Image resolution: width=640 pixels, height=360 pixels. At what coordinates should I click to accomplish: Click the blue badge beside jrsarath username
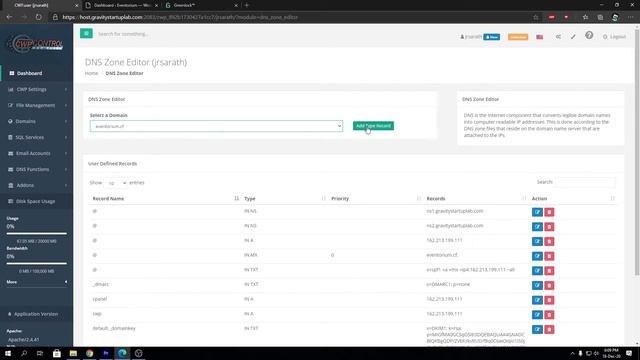point(491,37)
